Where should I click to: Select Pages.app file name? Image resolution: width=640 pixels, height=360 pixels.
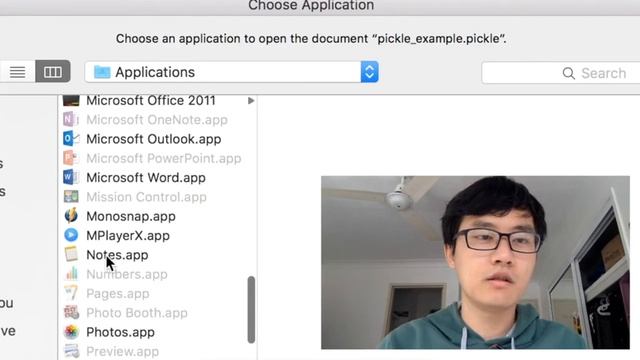[118, 293]
